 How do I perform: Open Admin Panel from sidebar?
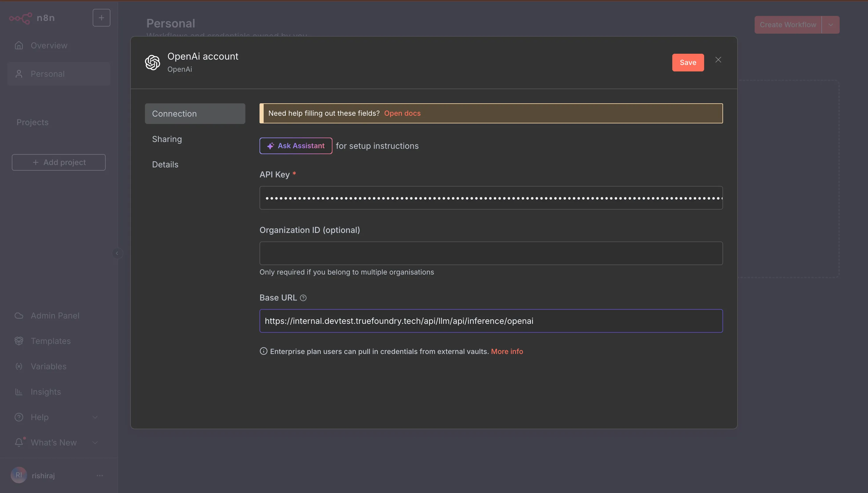55,316
